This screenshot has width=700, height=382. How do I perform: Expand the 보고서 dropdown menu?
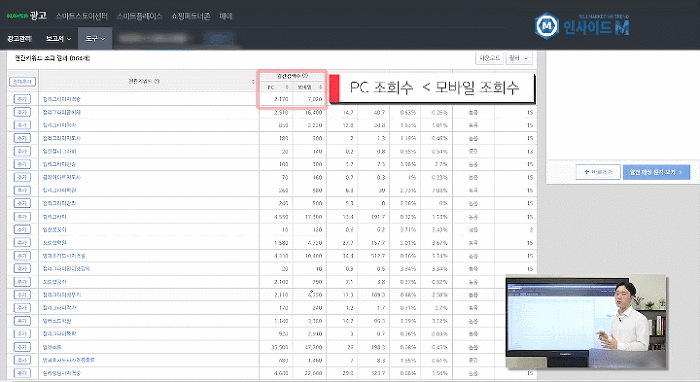coord(58,39)
